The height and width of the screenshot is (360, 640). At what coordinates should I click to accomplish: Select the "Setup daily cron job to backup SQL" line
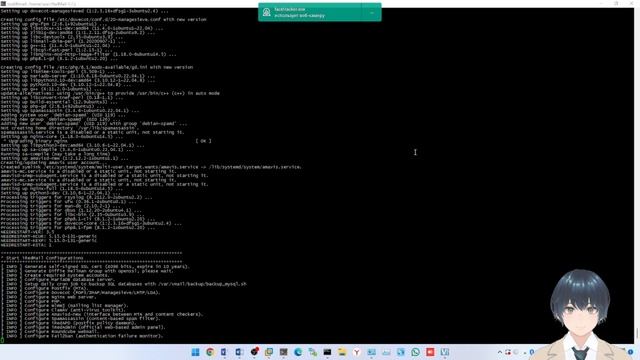pos(124,284)
